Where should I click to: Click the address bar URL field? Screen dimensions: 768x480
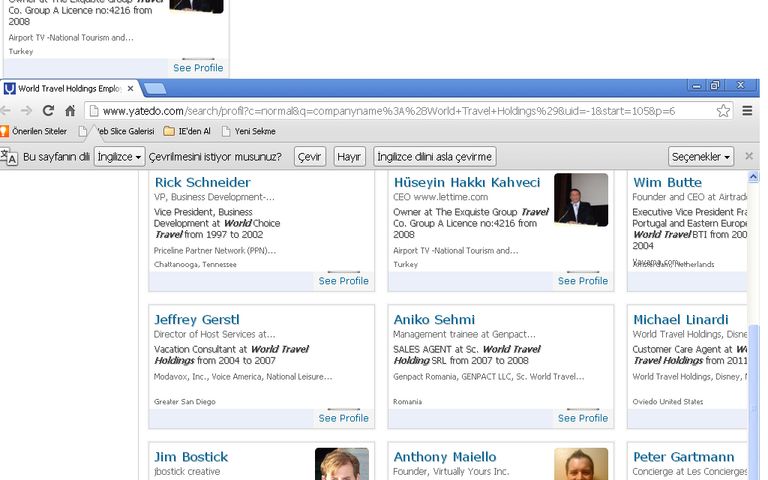pyautogui.click(x=409, y=111)
